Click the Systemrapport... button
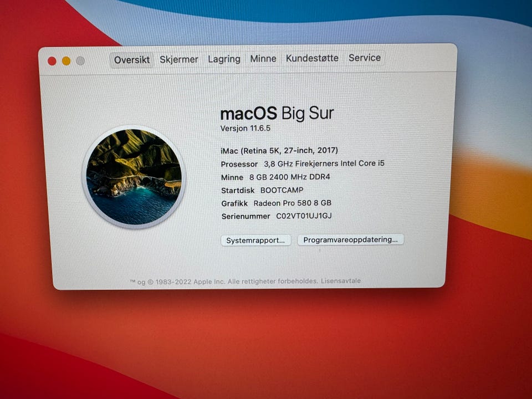The height and width of the screenshot is (399, 532). pos(256,240)
